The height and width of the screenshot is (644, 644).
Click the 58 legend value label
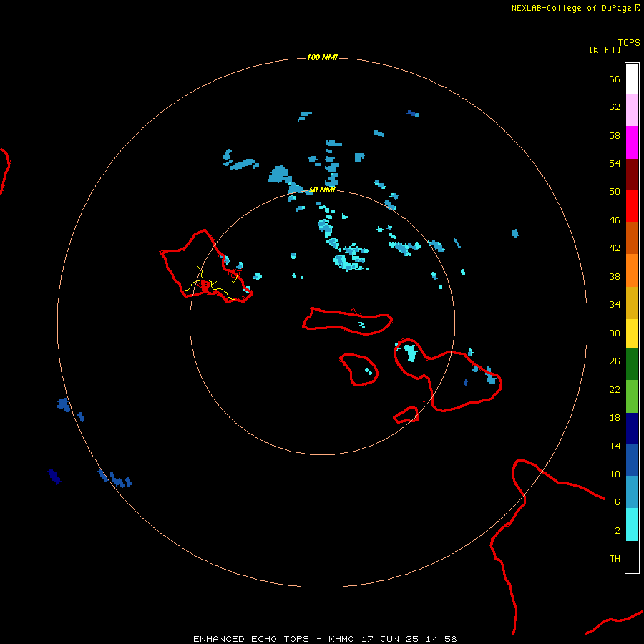tap(615, 135)
